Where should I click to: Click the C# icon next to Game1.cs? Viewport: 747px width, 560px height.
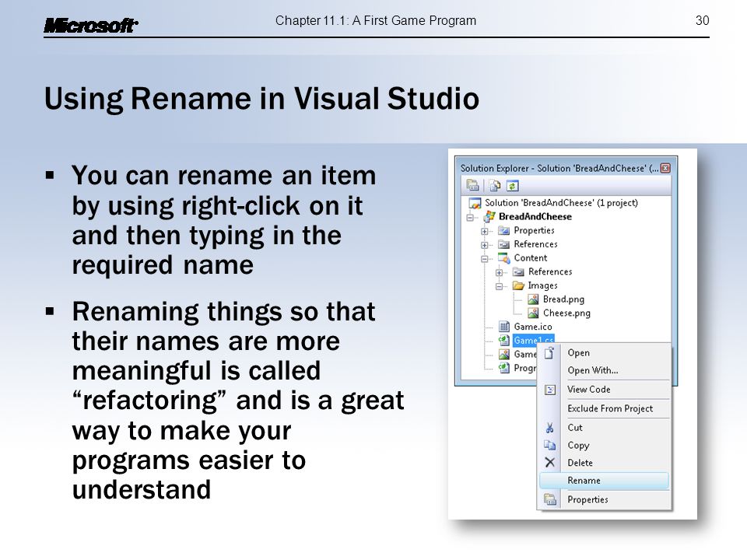point(503,341)
